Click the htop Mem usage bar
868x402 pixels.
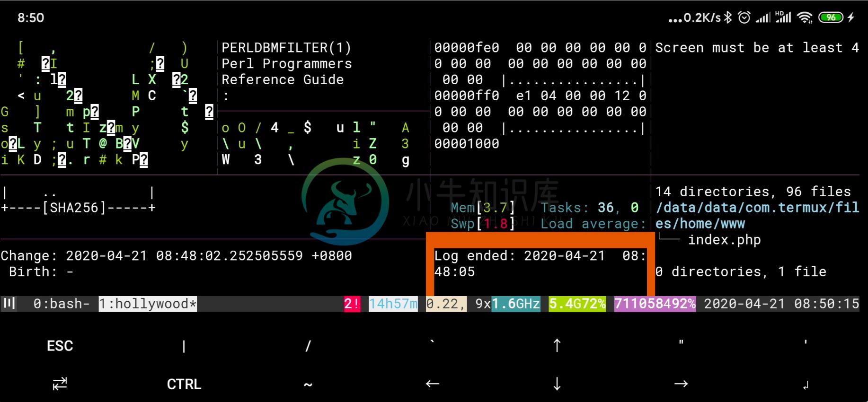[x=483, y=208]
